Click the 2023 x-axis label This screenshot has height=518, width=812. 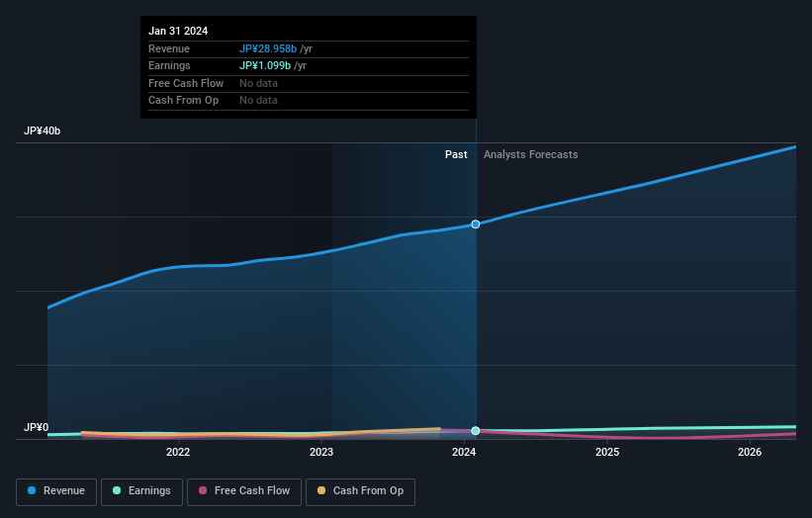[x=321, y=453]
